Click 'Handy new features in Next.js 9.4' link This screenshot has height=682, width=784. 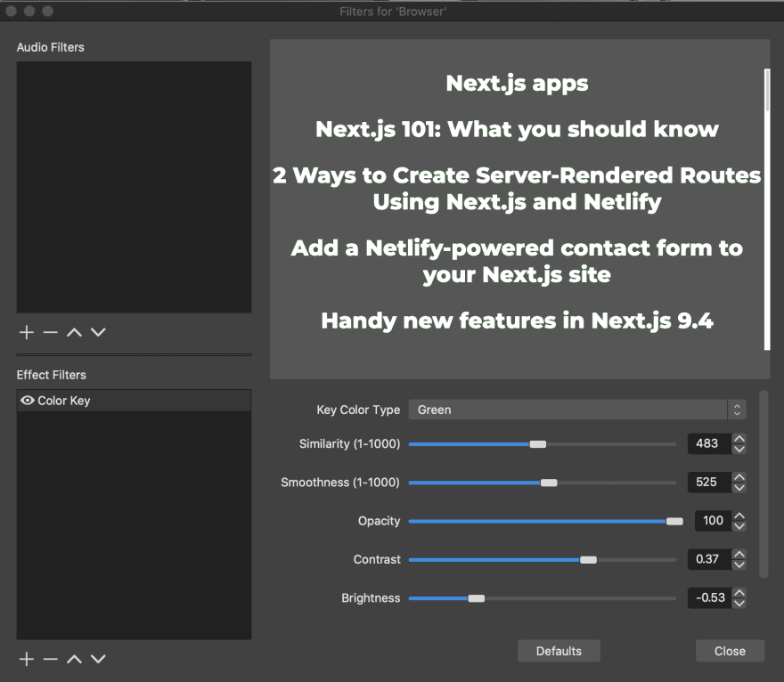517,321
